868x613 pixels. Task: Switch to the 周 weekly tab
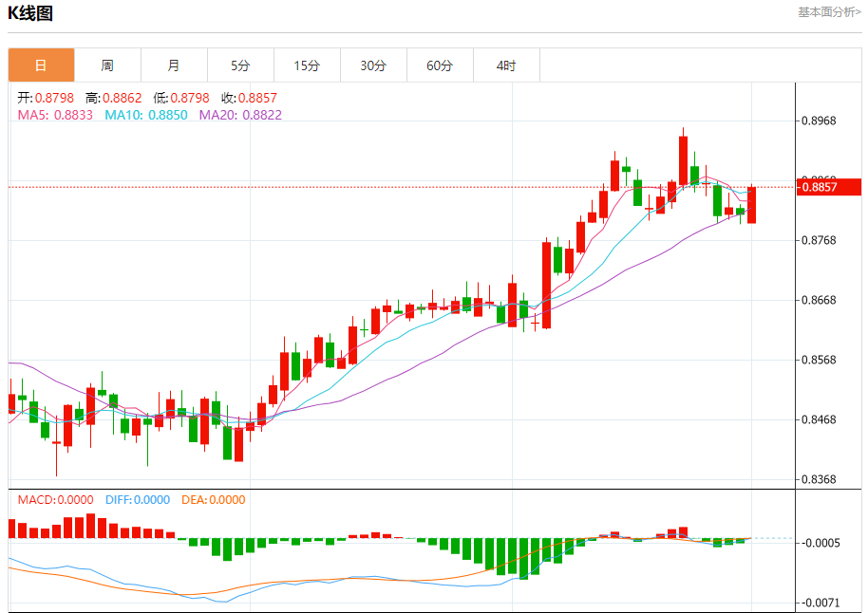108,65
